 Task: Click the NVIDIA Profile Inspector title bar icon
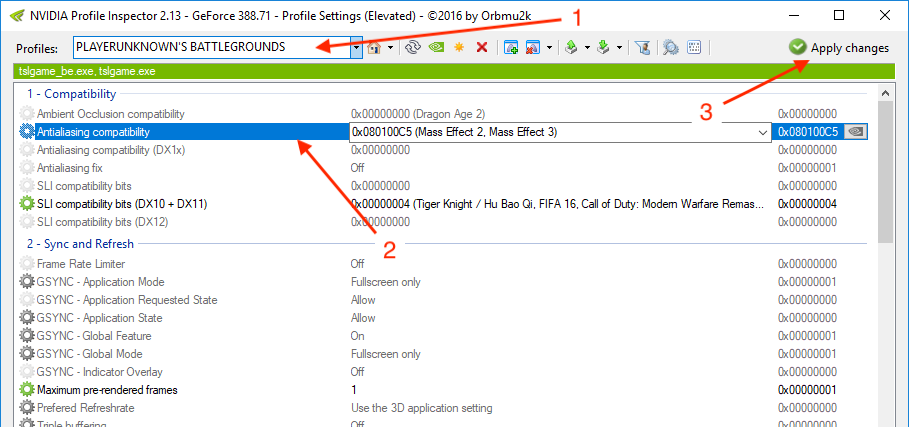(x=16, y=16)
